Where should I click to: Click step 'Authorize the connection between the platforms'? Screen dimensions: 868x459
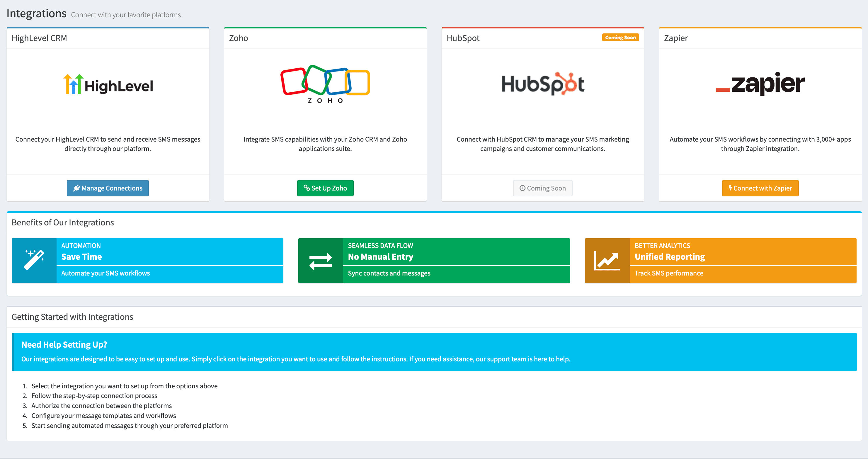tap(101, 406)
